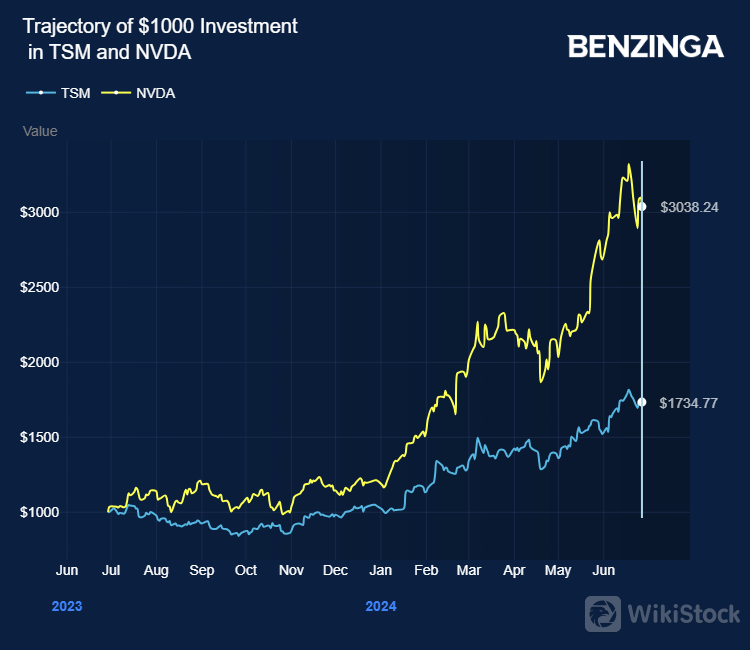Click the $3038.24 value label
This screenshot has height=650, width=750.
(x=689, y=207)
